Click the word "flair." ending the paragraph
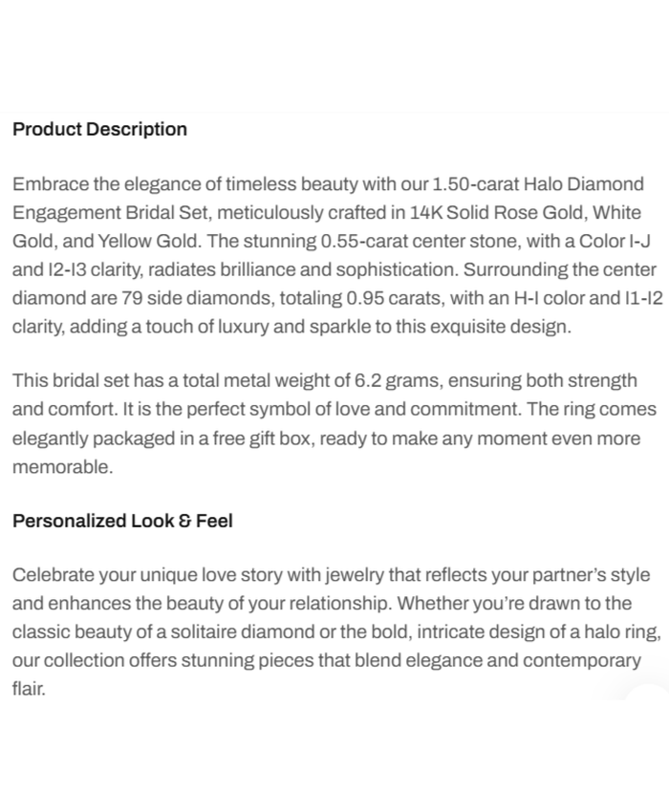Image resolution: width=669 pixels, height=812 pixels. click(x=29, y=690)
